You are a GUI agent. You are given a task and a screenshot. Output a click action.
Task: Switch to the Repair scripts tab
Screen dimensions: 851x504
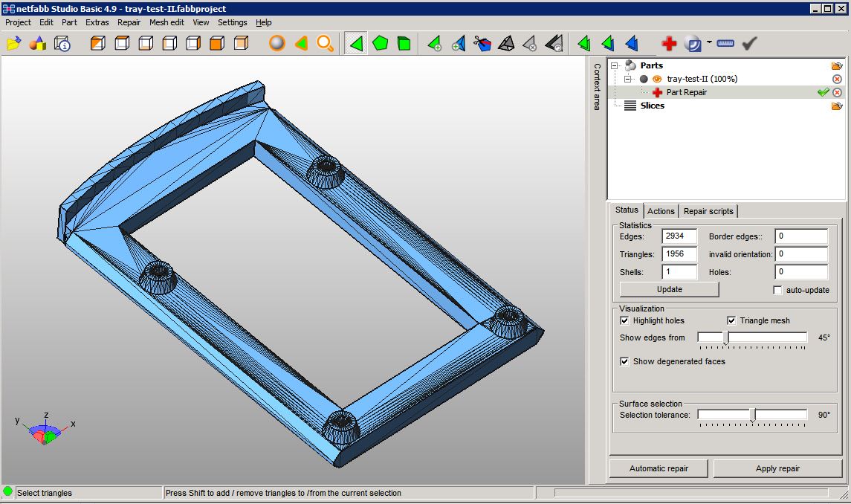click(708, 211)
